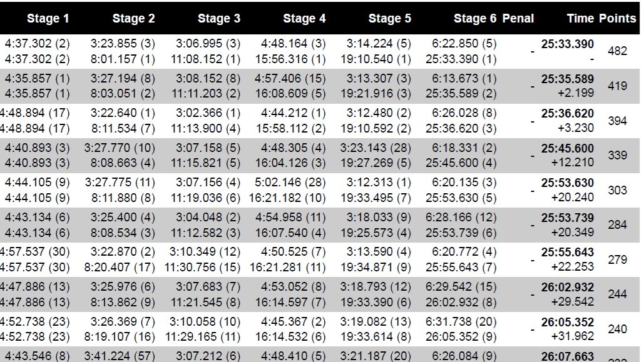Click the Stage 6 column header

pos(475,19)
